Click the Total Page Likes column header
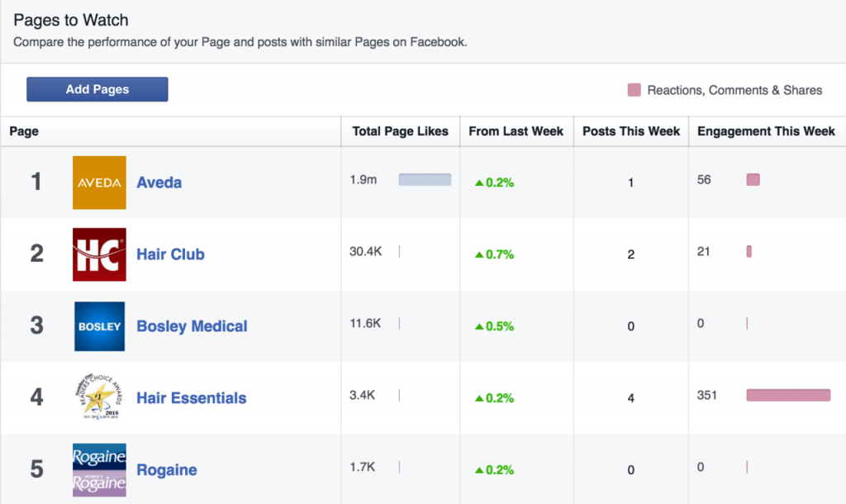Viewport: 846px width, 504px height. click(x=400, y=131)
